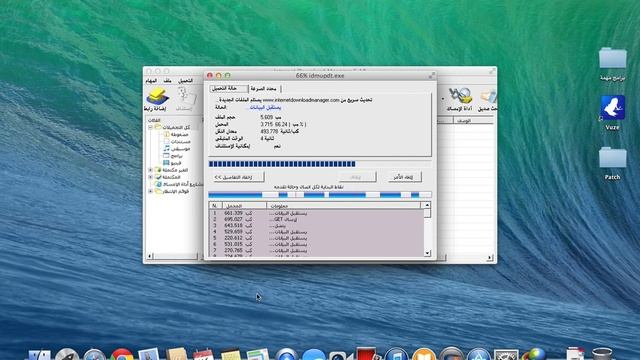Open Trash in the Dock
Viewport: 640px width, 360px height.
point(602,354)
